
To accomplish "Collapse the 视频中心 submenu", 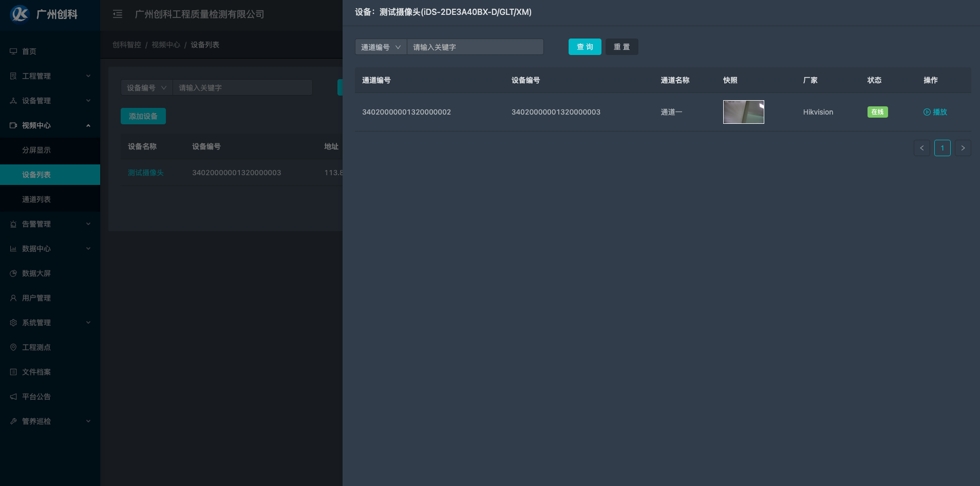I will (50, 125).
